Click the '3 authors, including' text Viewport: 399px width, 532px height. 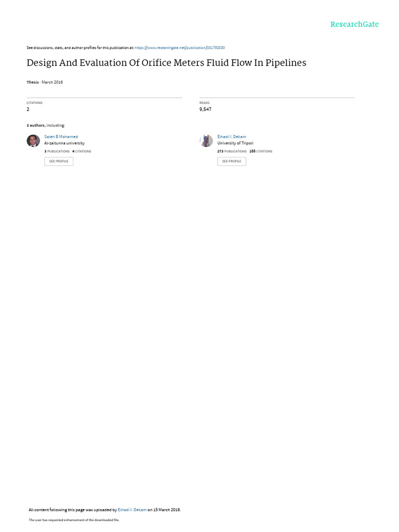[x=46, y=126]
